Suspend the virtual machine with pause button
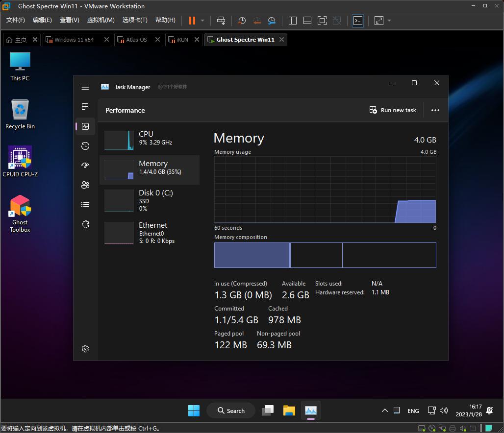This screenshot has width=504, height=433. coord(191,21)
